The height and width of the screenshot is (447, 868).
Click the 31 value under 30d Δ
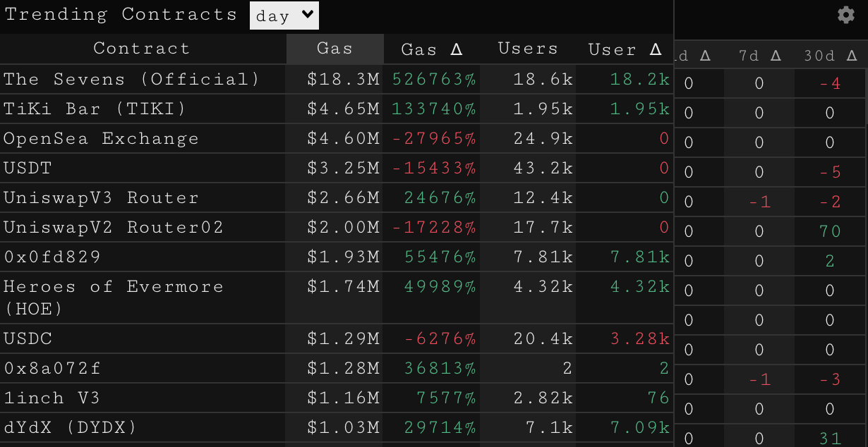coord(831,439)
